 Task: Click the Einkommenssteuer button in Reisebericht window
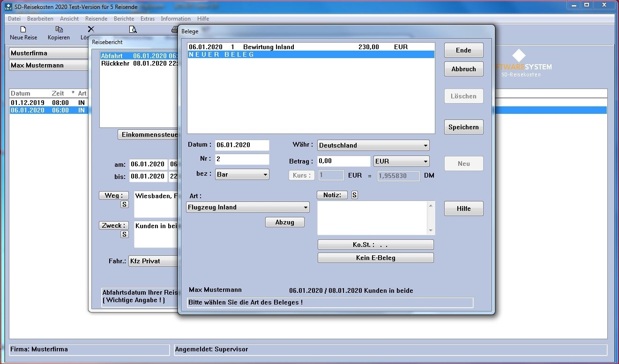[x=148, y=134]
